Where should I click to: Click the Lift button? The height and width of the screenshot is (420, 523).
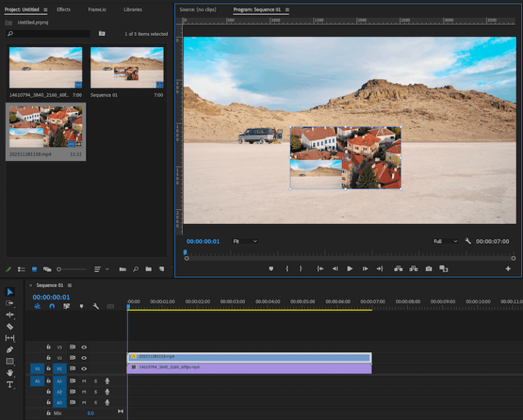pyautogui.click(x=398, y=269)
